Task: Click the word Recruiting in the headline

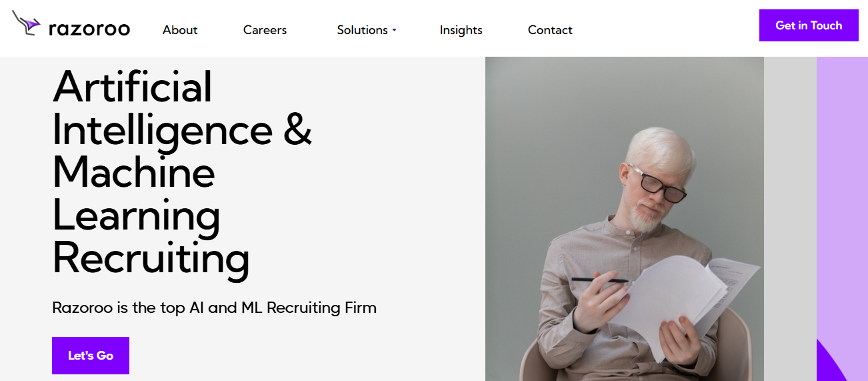Action: coord(151,258)
